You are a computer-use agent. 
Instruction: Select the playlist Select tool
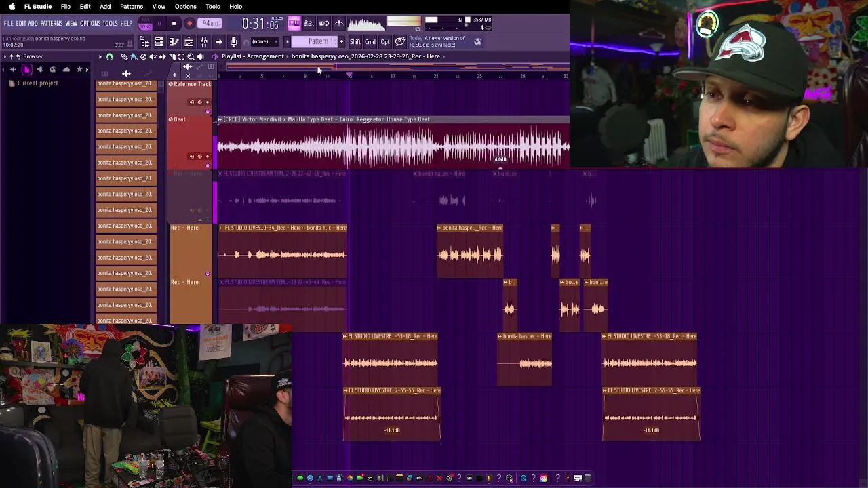181,57
